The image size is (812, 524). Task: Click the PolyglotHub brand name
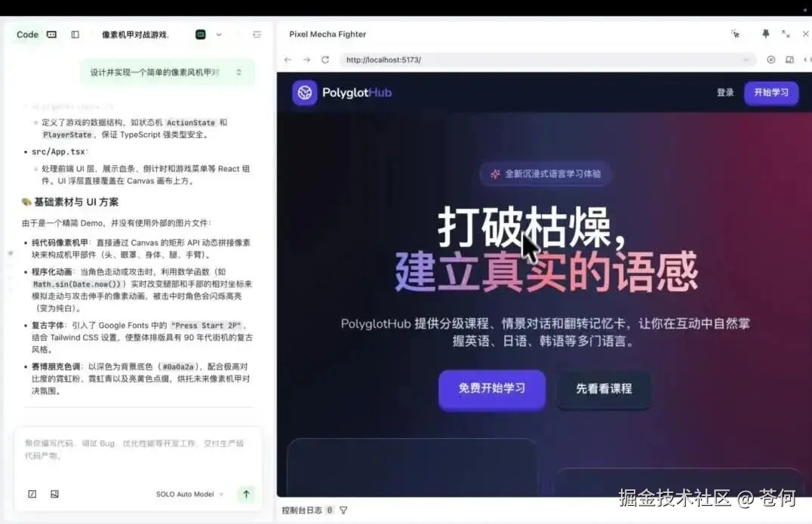point(357,93)
